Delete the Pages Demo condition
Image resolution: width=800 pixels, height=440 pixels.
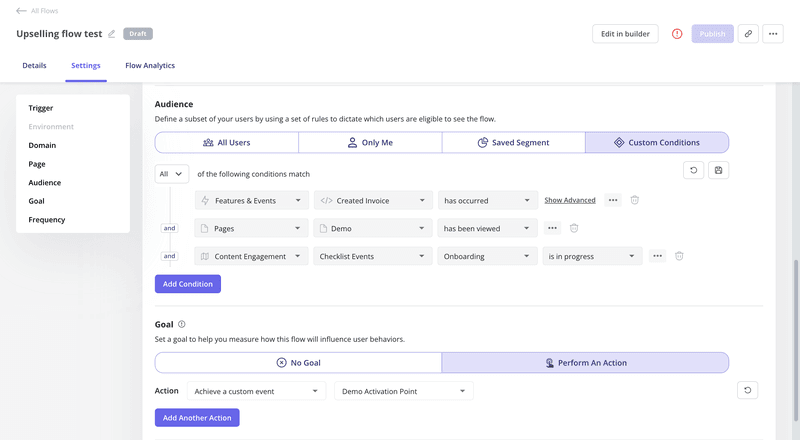573,228
